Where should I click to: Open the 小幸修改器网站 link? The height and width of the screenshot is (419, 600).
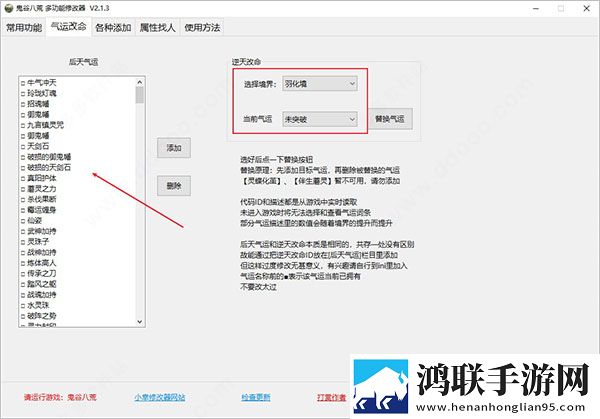click(160, 397)
